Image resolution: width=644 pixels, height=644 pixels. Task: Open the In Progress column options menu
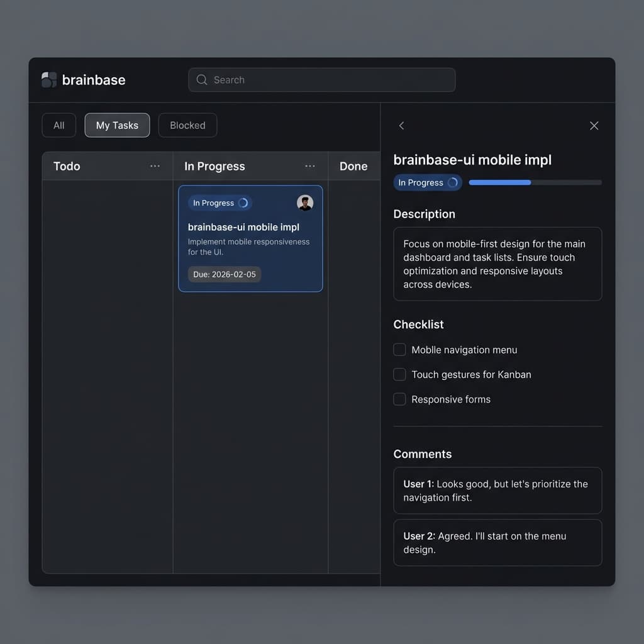click(309, 165)
